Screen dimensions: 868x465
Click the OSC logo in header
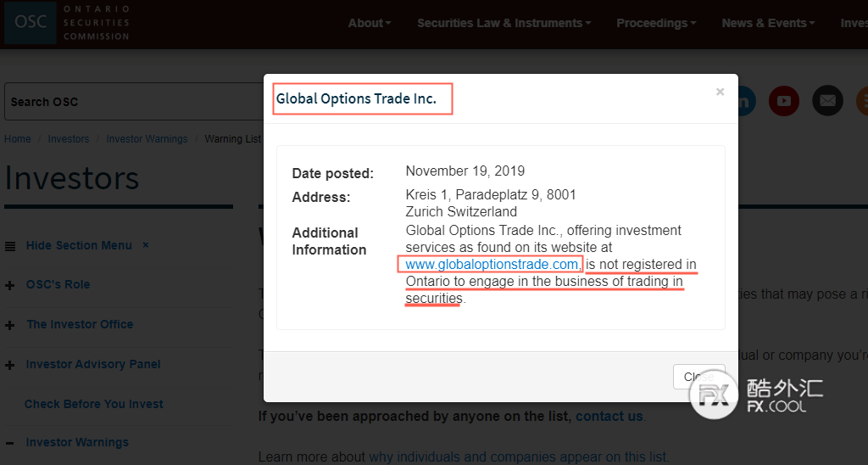pyautogui.click(x=67, y=23)
